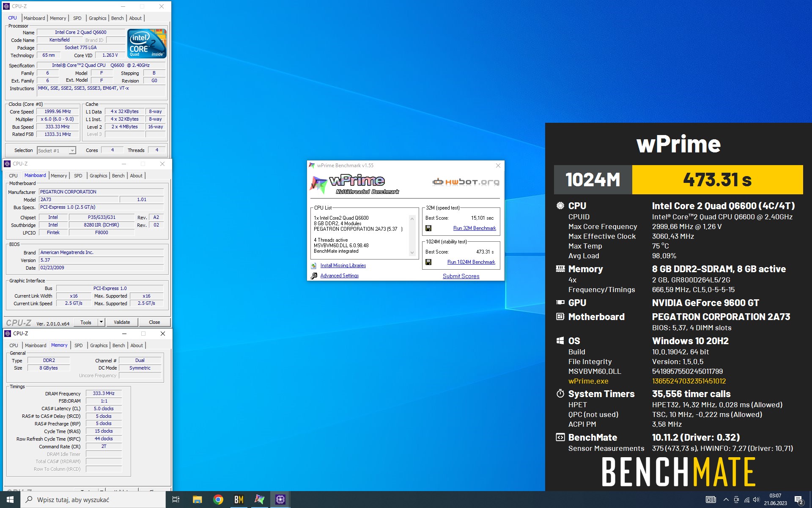Click the OS Windows icon in BenchMate panel
The image size is (812, 508).
tap(560, 341)
